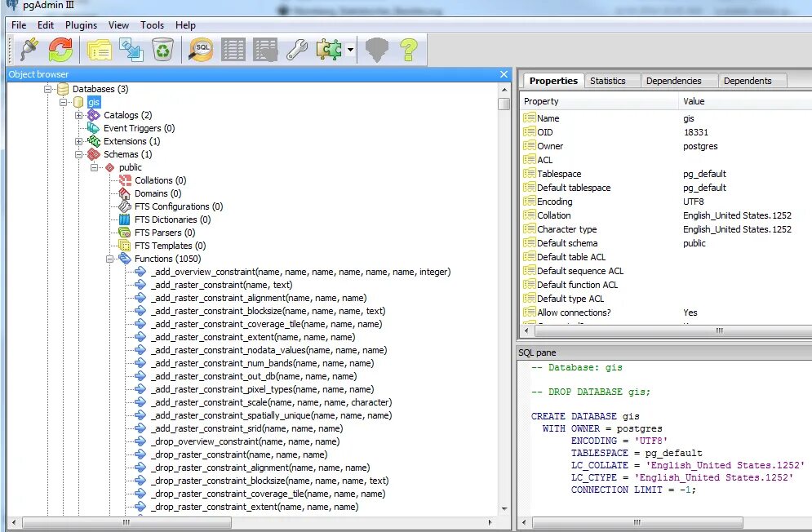Select _add_raster_constraint_srid function

[x=247, y=428]
